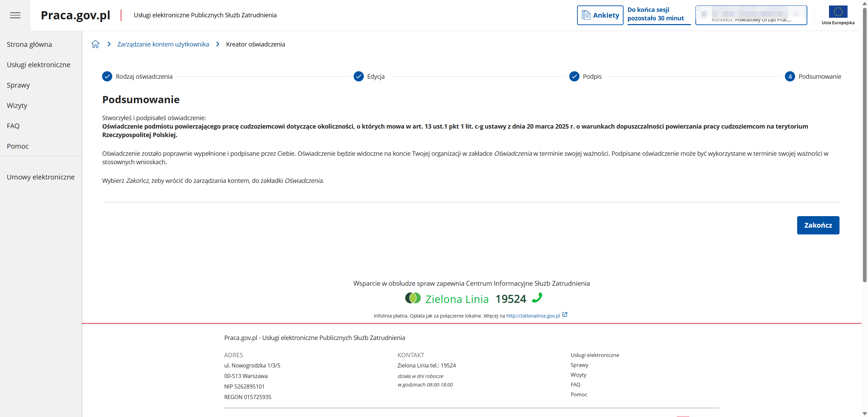This screenshot has width=868, height=417.
Task: Click the green phone icon beside 19524
Action: pos(537,298)
